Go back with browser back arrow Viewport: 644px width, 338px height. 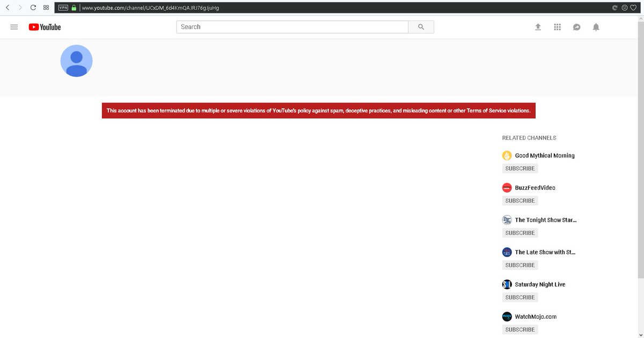(8, 8)
